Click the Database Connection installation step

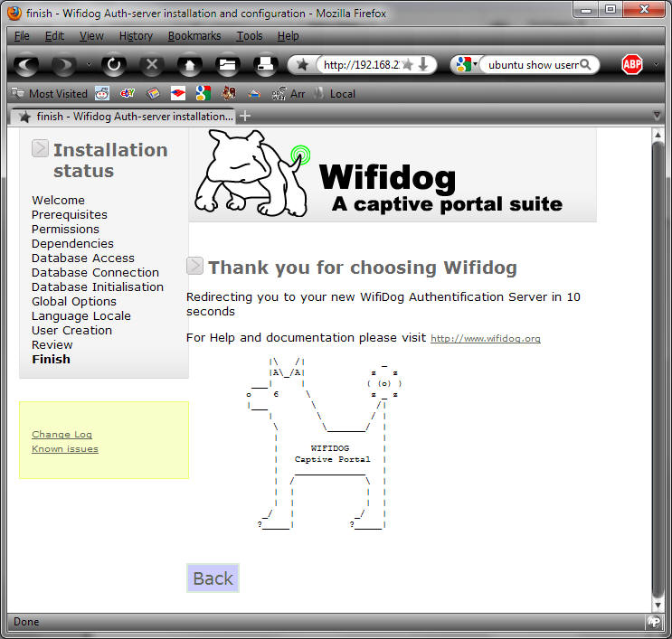pos(95,272)
